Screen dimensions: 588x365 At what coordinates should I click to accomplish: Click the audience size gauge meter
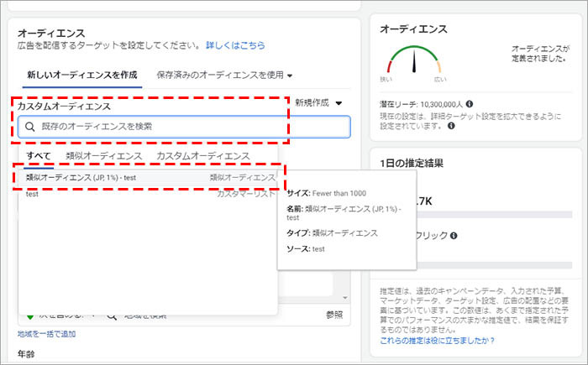coord(412,61)
